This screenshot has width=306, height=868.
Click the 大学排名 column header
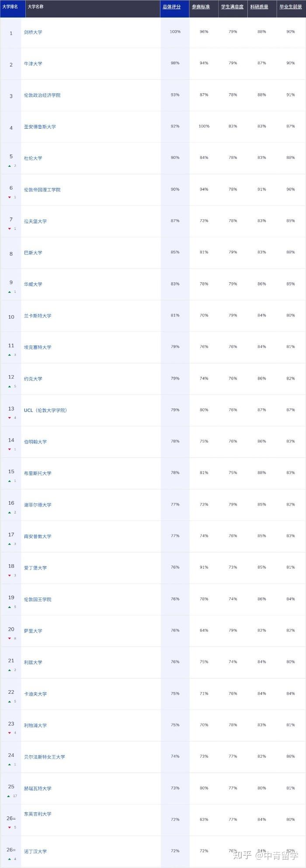[x=10, y=7]
